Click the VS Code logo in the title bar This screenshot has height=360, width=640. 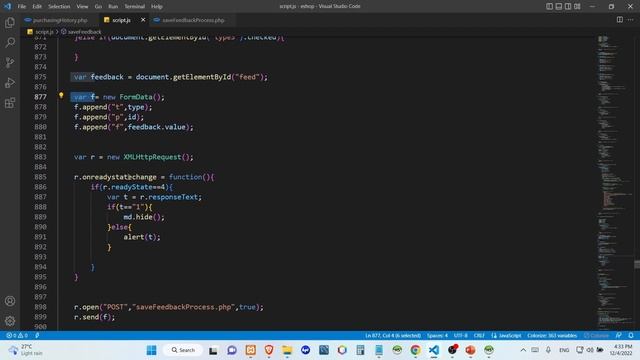point(7,6)
